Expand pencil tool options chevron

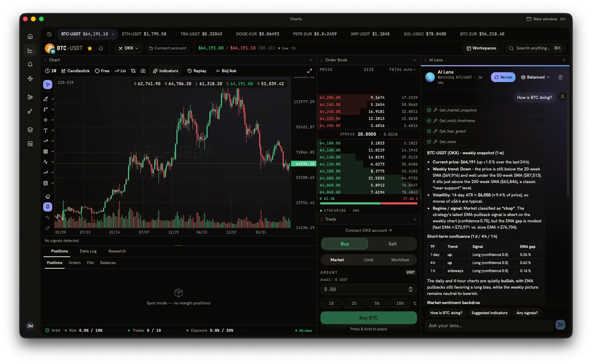(x=53, y=99)
